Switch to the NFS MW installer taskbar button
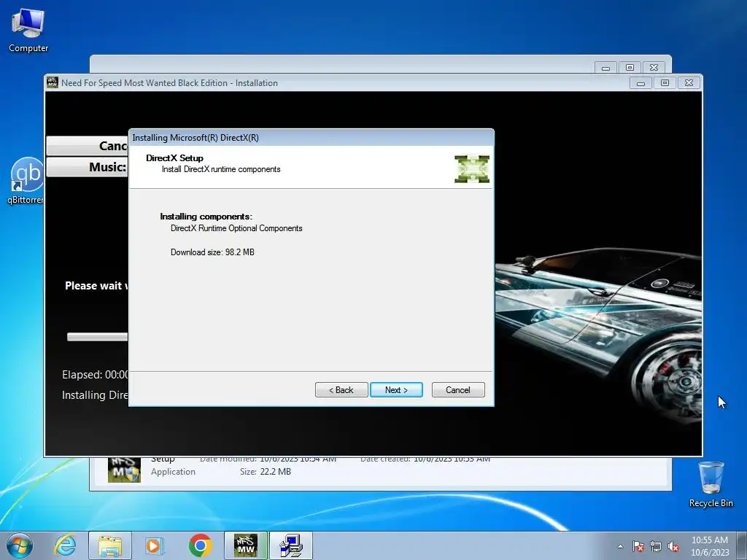 [x=246, y=545]
